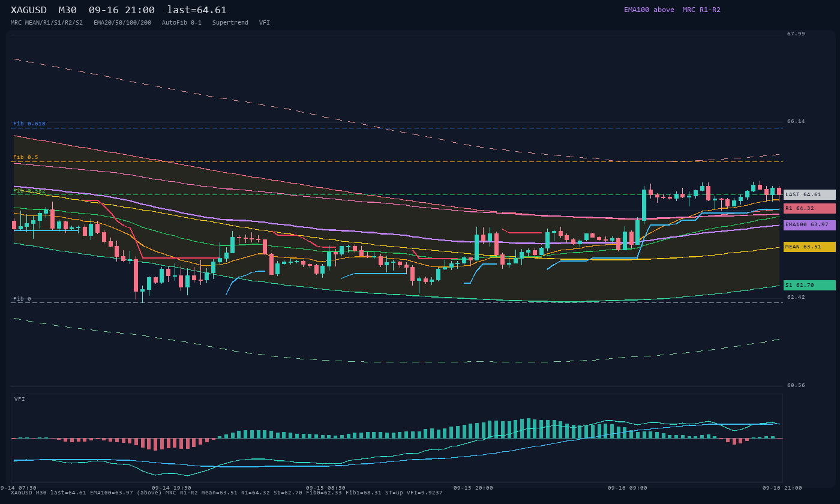This screenshot has width=840, height=504.
Task: Click the 09-16 09:00 time axis label
Action: [x=628, y=488]
